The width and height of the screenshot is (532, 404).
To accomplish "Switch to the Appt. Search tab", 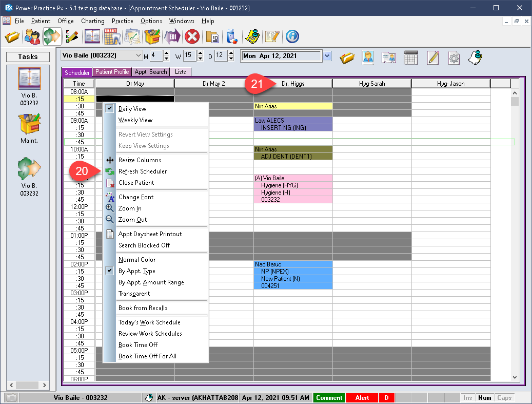I will click(x=151, y=72).
